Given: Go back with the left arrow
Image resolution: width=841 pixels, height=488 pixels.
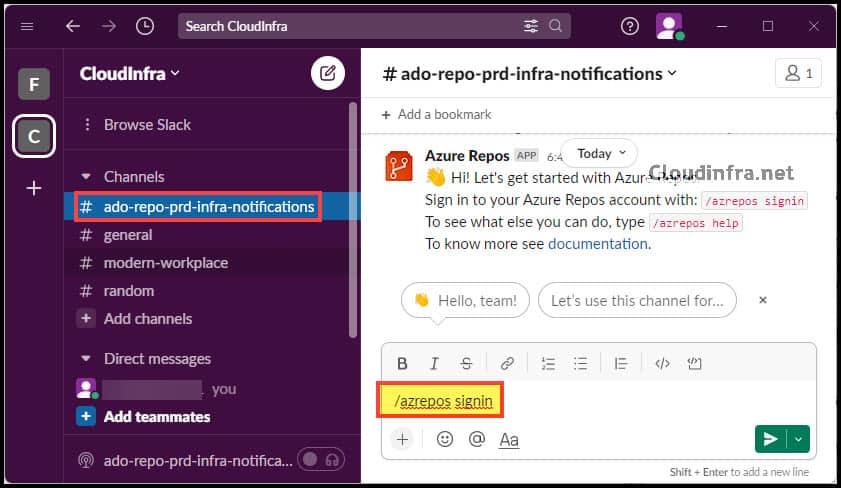Looking at the screenshot, I should pos(73,26).
